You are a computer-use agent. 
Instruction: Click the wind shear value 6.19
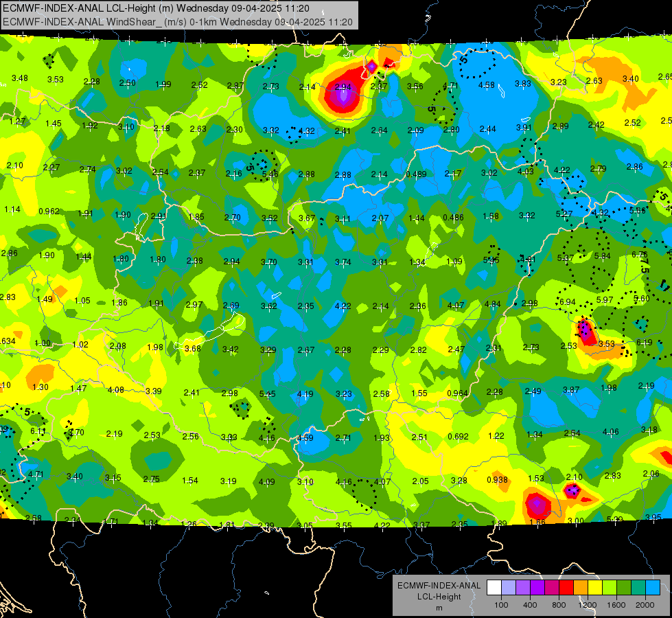pos(644,343)
